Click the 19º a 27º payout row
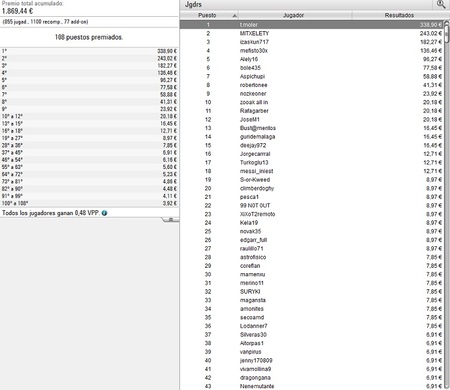The width and height of the screenshot is (450, 390). pos(89,138)
